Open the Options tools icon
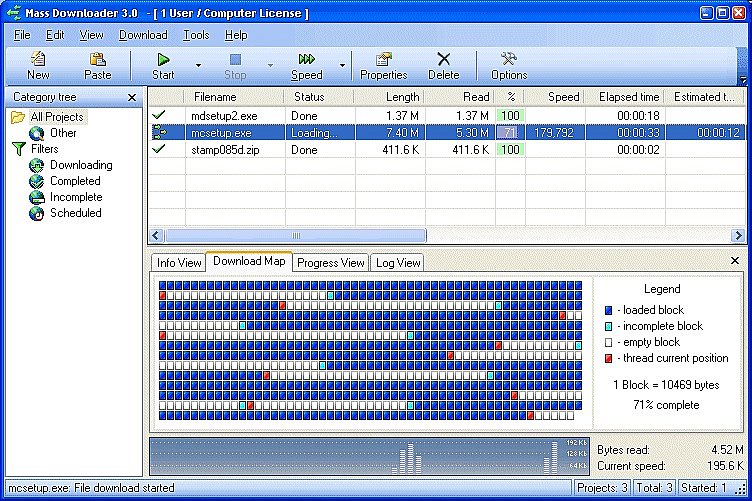 508,59
